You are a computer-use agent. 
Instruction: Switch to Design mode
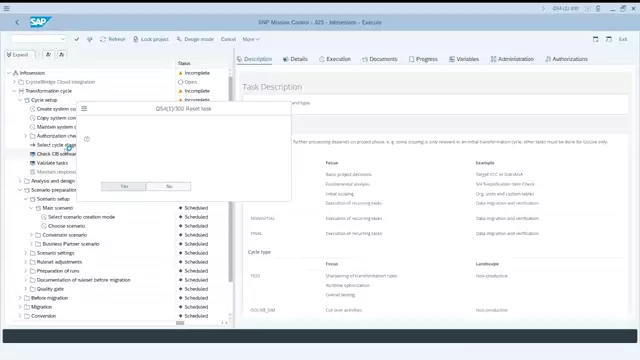point(195,39)
